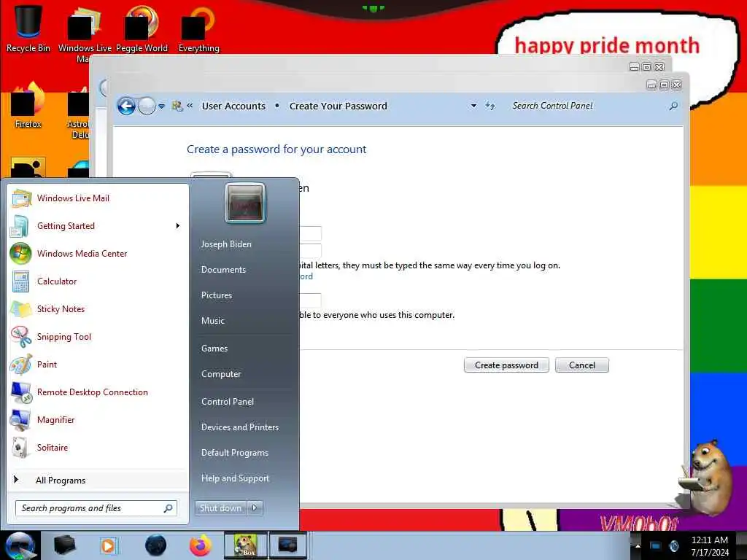
Task: Open Documents from the Start menu
Action: [223, 270]
